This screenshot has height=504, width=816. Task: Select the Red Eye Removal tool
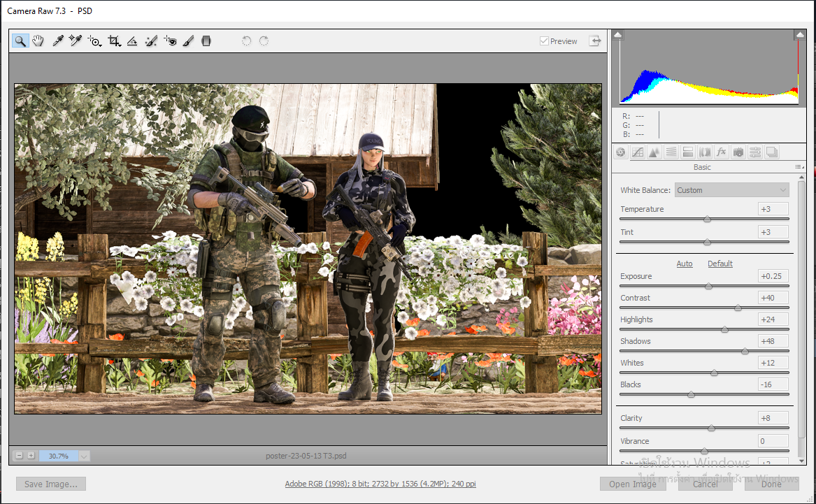point(170,41)
